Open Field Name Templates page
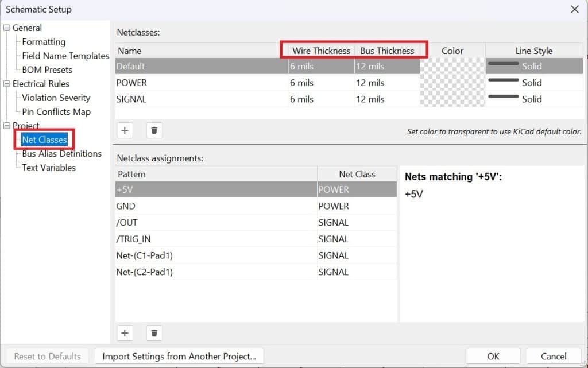This screenshot has width=588, height=368. point(65,56)
